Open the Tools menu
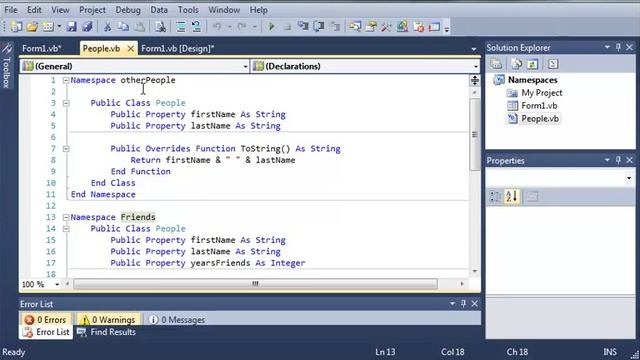 pos(188,10)
